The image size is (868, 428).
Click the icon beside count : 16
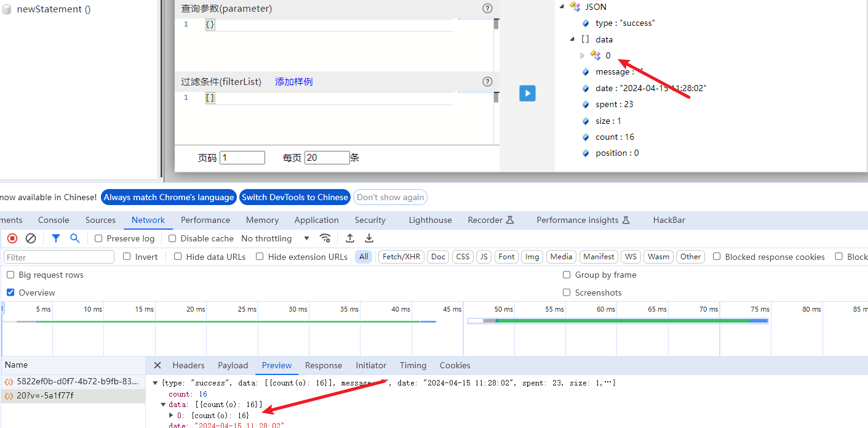pyautogui.click(x=586, y=137)
